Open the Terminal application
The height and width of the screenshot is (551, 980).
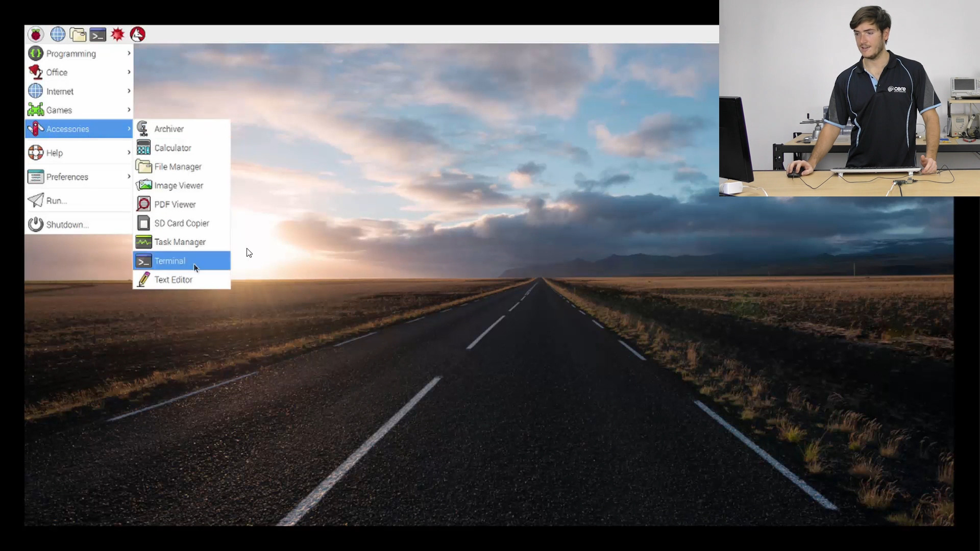coord(169,260)
